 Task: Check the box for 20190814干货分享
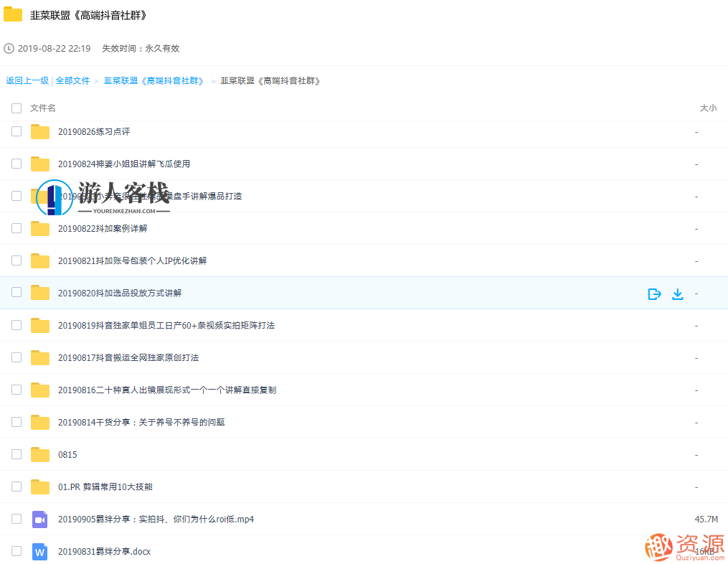pyautogui.click(x=16, y=422)
